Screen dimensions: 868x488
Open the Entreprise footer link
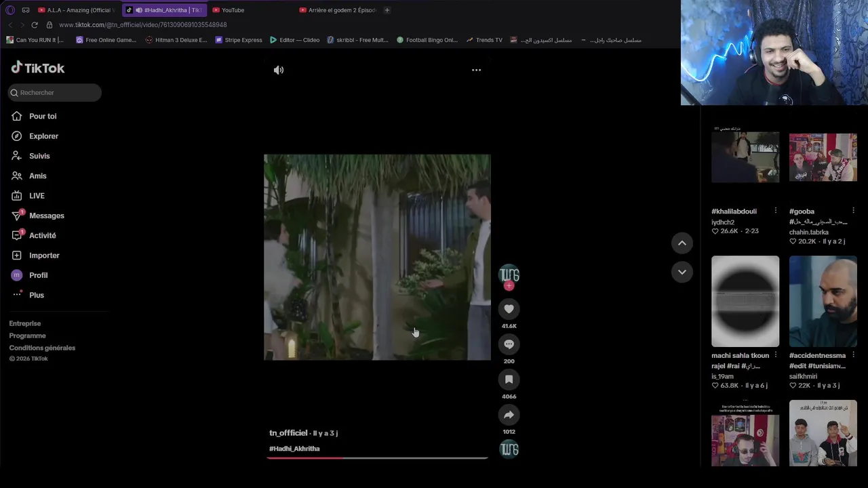pos(25,324)
